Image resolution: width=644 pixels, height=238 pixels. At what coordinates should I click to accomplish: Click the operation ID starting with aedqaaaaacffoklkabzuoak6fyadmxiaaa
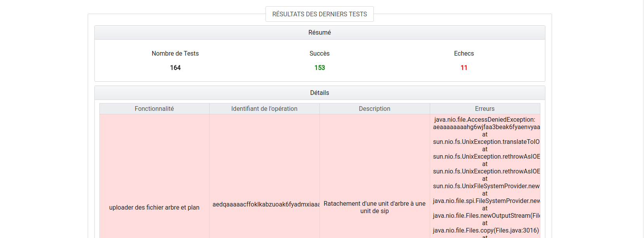(x=266, y=205)
